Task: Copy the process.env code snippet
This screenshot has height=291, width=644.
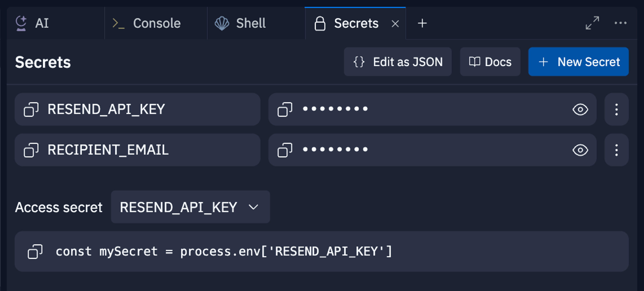Action: pos(35,251)
